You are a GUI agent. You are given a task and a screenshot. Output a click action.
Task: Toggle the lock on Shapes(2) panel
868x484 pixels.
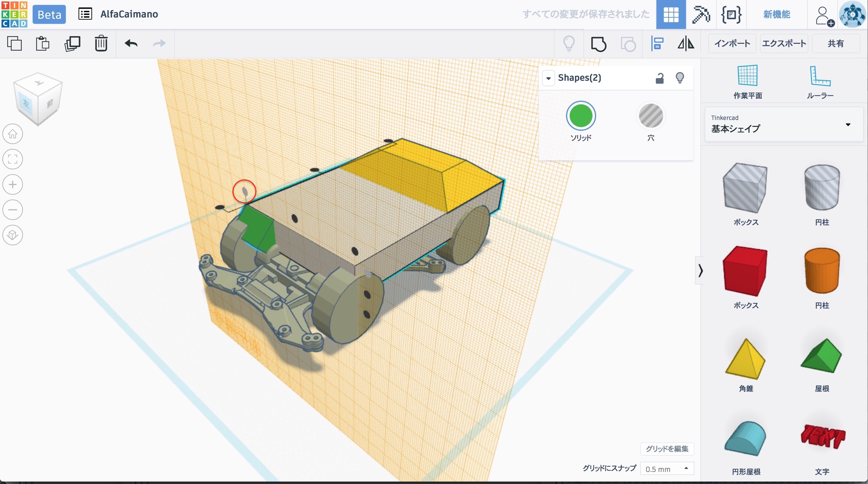659,78
